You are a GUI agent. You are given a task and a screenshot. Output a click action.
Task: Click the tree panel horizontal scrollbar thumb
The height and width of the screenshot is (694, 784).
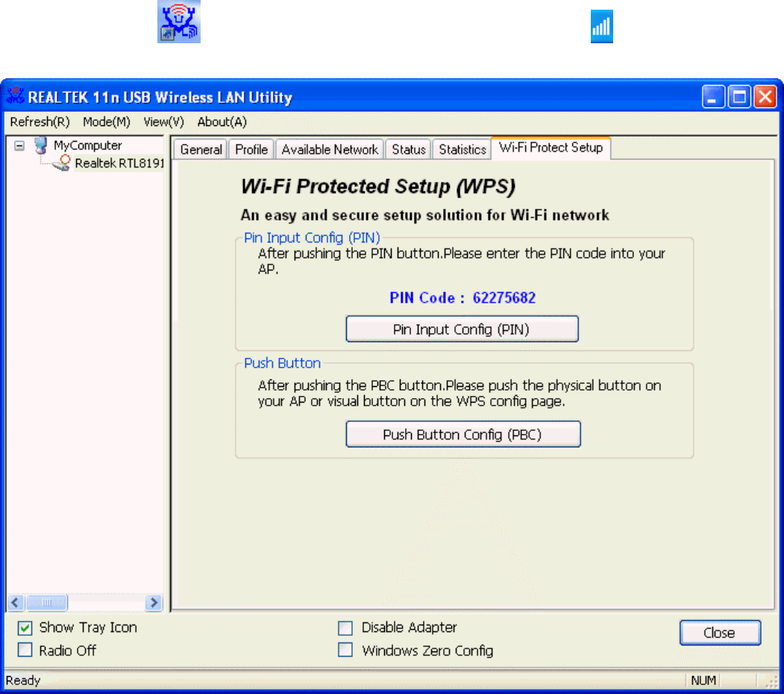pyautogui.click(x=46, y=602)
